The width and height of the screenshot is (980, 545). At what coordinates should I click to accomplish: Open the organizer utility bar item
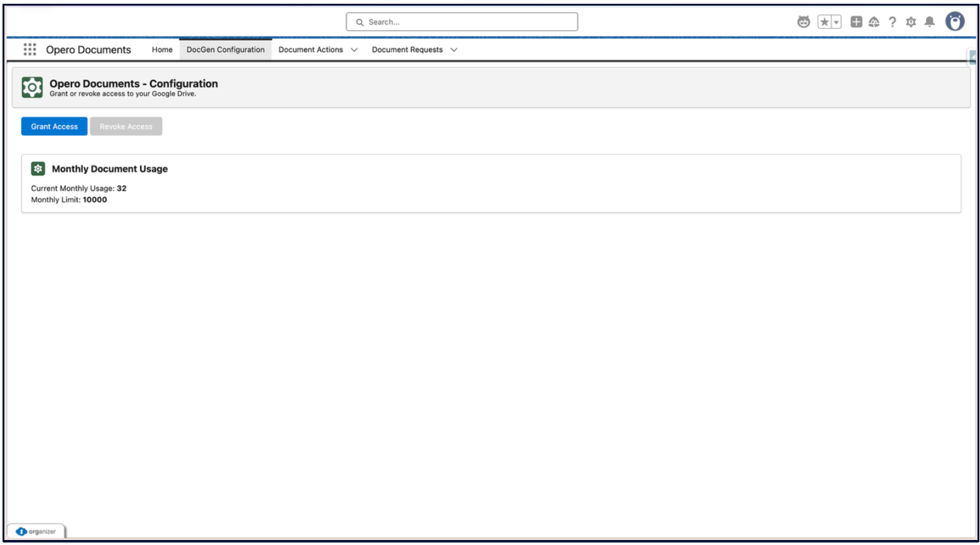coord(36,532)
